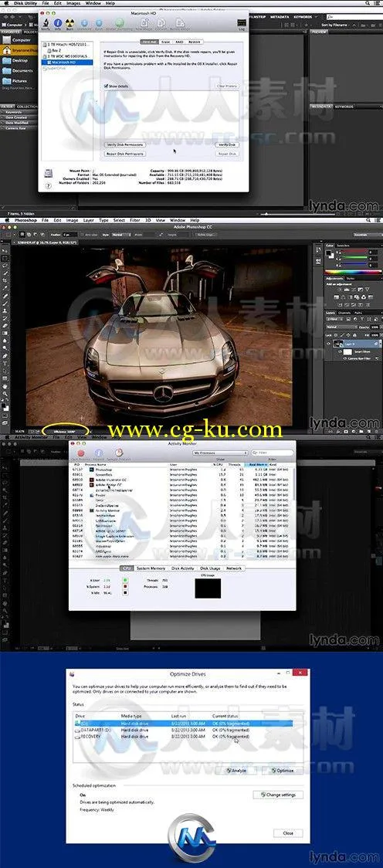Click the Optimize button in Optimize Drives
The height and width of the screenshot is (868, 383).
(x=282, y=770)
